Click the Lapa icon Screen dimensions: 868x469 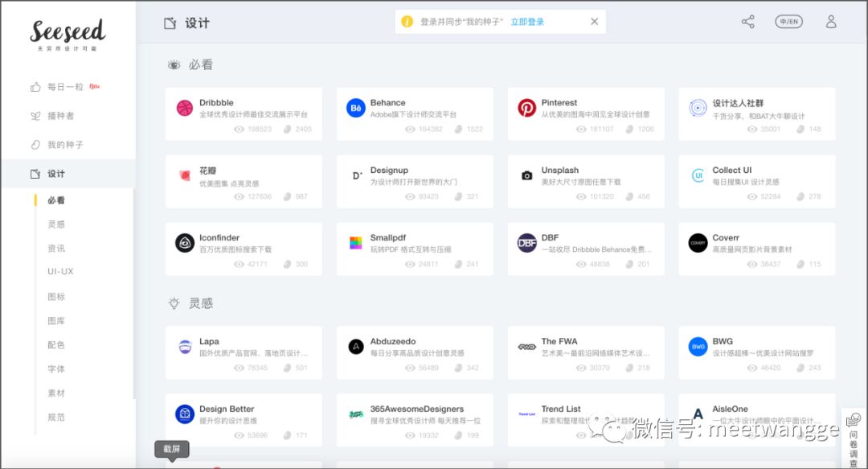coord(184,347)
